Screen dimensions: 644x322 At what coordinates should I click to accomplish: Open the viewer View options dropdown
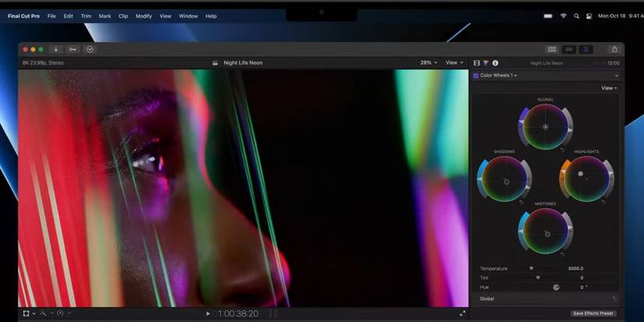pos(454,62)
